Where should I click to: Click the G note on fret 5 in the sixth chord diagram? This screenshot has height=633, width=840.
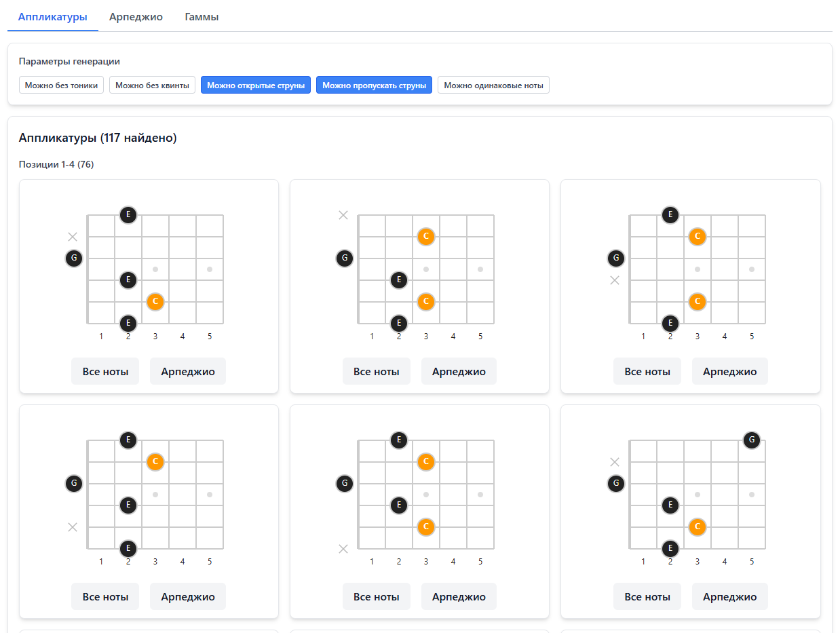pos(751,440)
